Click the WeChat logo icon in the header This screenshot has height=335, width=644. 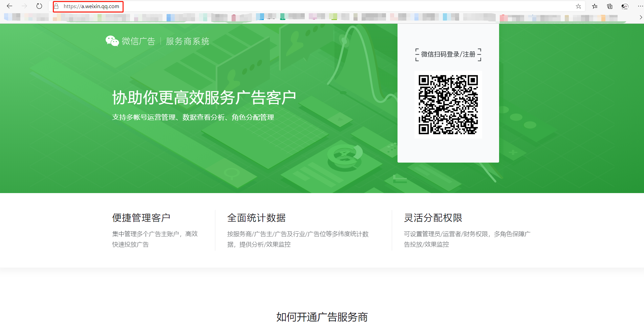pos(112,41)
